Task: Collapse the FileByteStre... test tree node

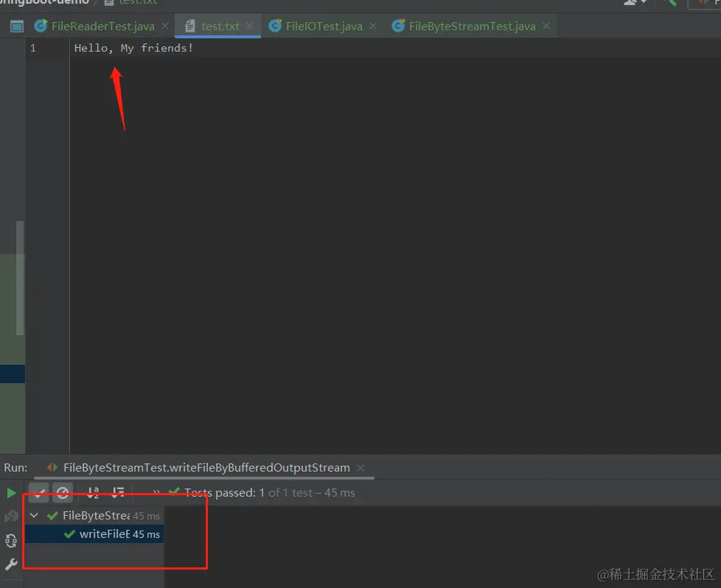Action: coord(34,515)
